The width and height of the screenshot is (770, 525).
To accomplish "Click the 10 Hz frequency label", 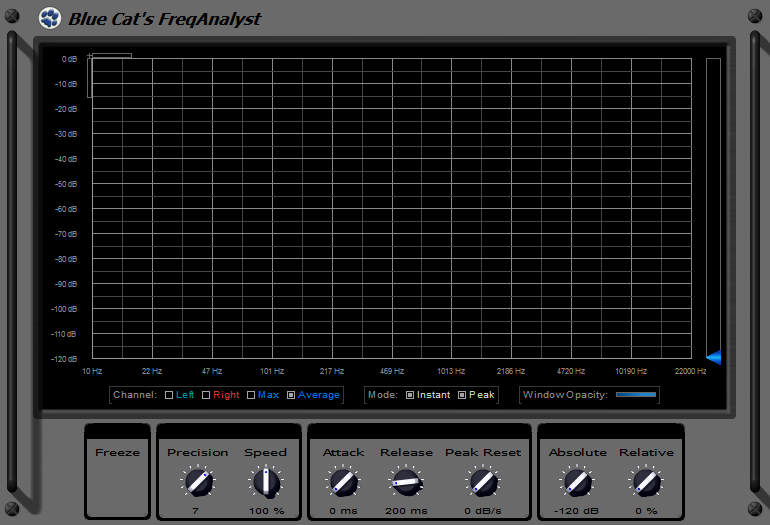I will (92, 371).
